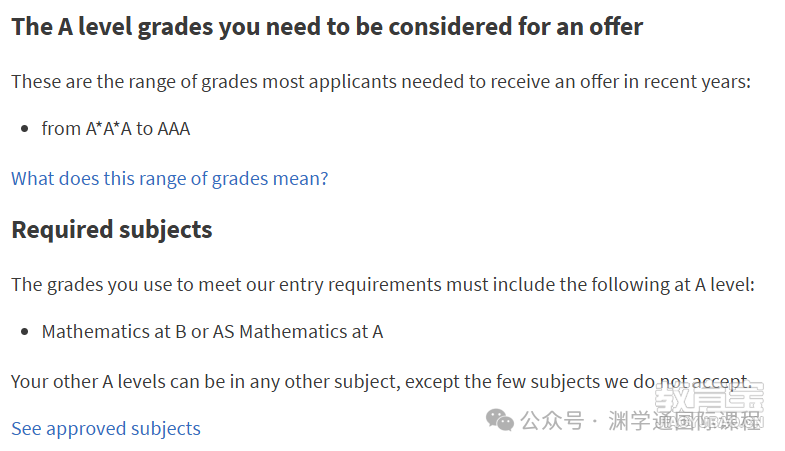The width and height of the screenshot is (785, 451).
Task: Click the WeChat logo icon in the watermark
Action: click(x=500, y=420)
